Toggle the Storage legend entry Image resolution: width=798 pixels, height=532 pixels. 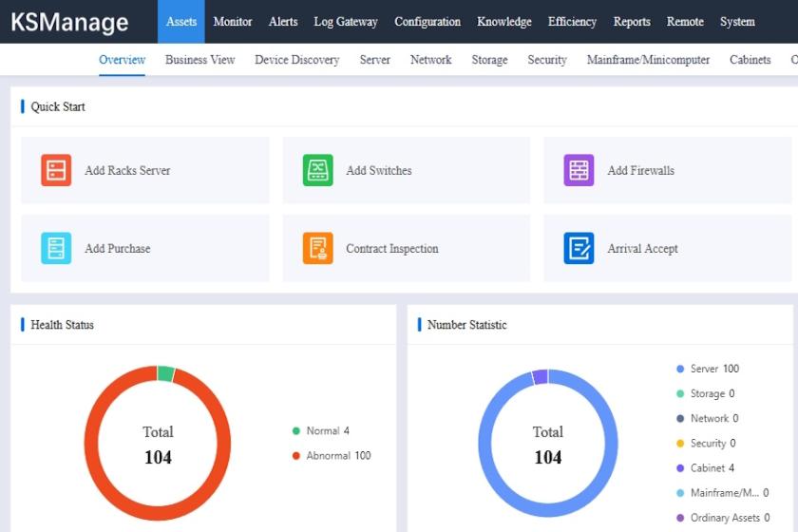click(705, 393)
